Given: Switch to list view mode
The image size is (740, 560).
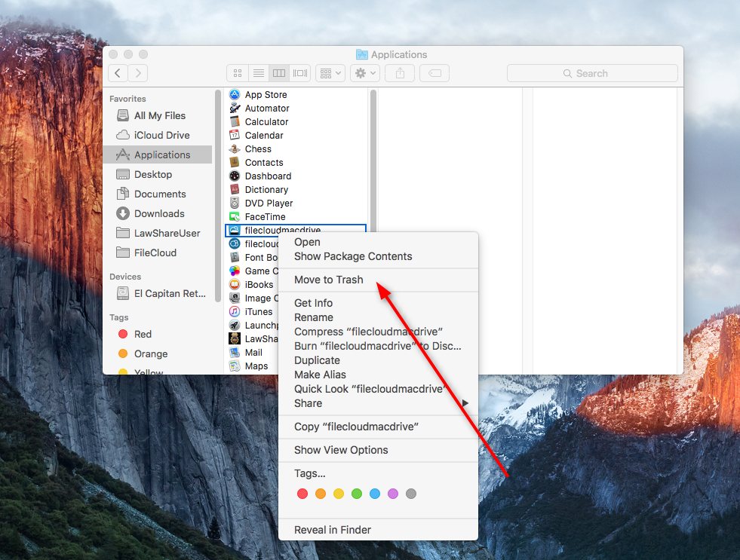Looking at the screenshot, I should (258, 73).
